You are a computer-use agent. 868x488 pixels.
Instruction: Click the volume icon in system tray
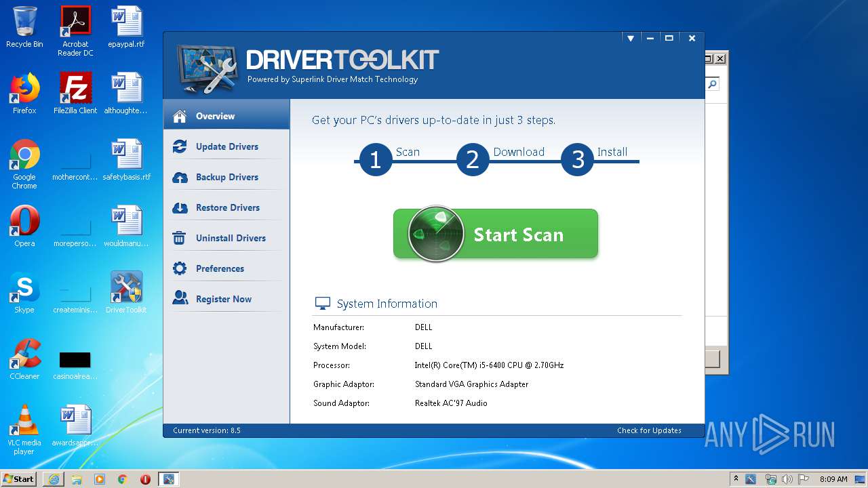[787, 479]
